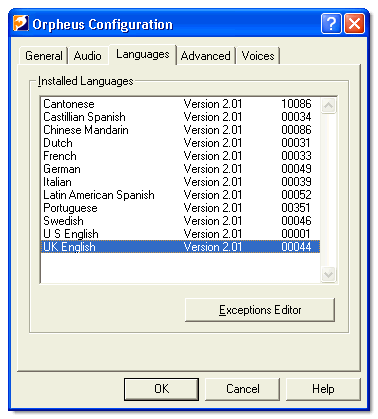378x419 pixels.
Task: Open the Voices tab
Action: 258,56
